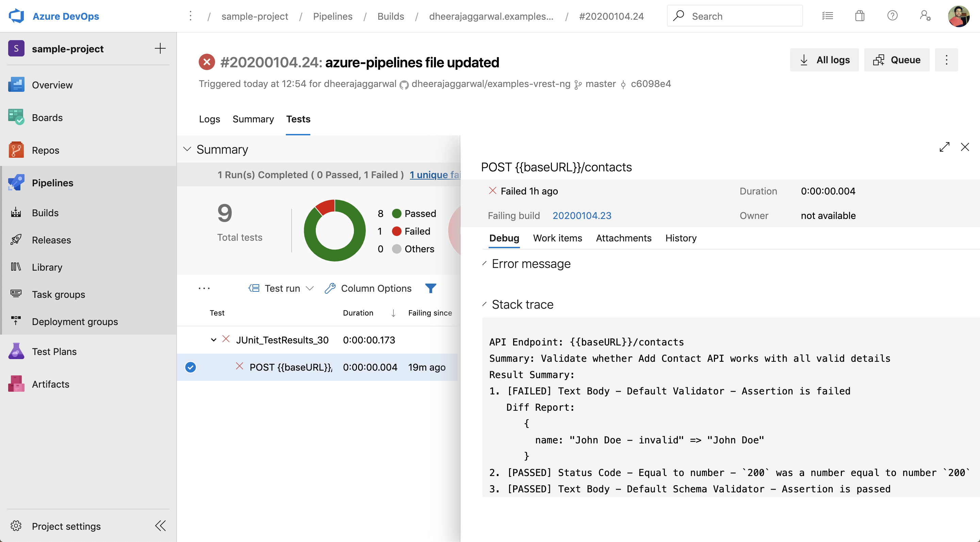This screenshot has width=980, height=542.
Task: Click the 1 unique failing link
Action: coord(435,174)
